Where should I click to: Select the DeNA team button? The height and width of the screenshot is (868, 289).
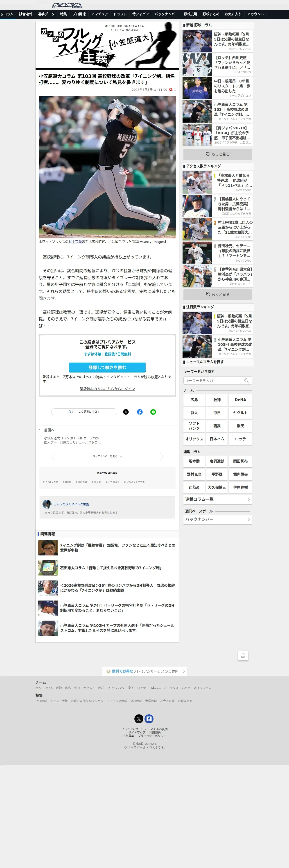(241, 400)
